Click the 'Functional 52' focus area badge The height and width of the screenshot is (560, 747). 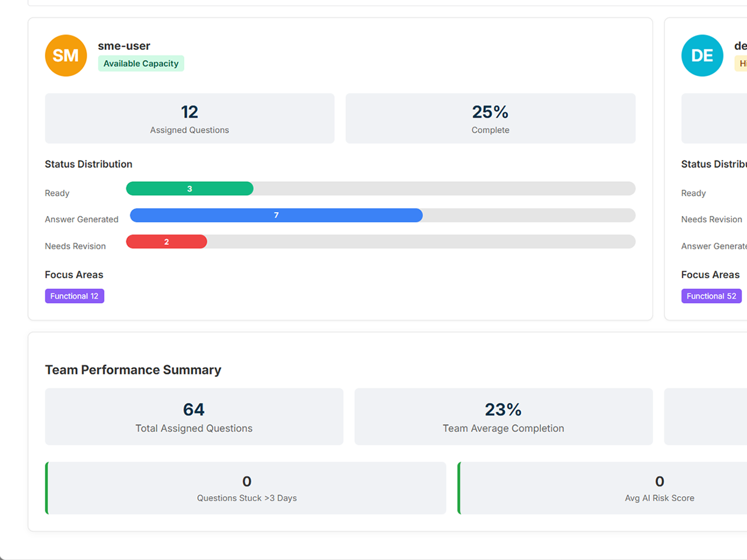(x=711, y=296)
